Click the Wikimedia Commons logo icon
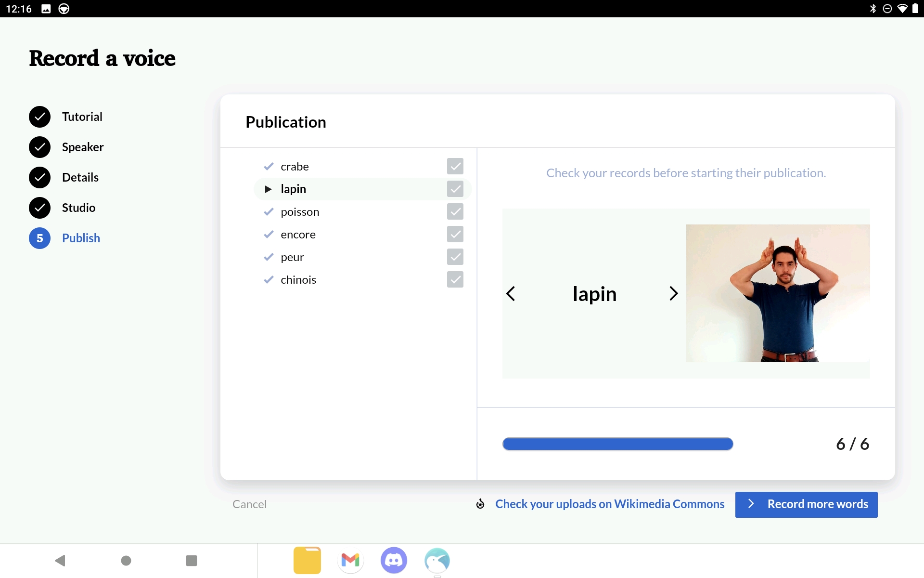This screenshot has height=578, width=924. click(480, 504)
